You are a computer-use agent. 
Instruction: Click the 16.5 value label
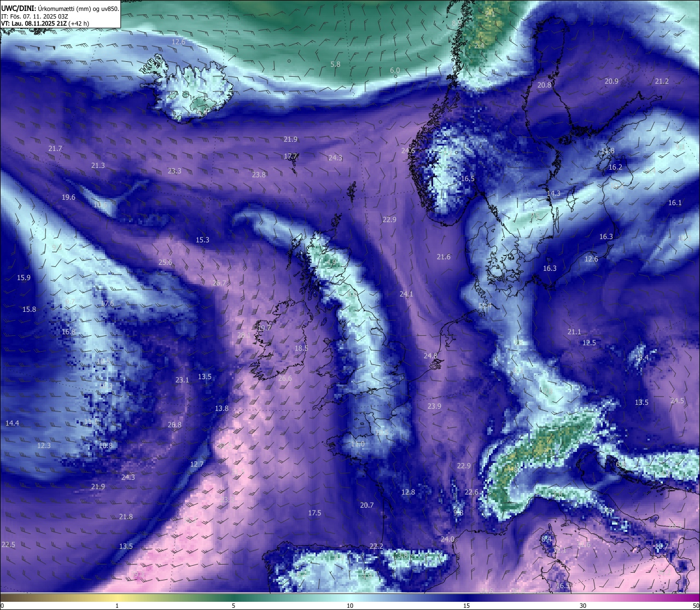coord(468,178)
